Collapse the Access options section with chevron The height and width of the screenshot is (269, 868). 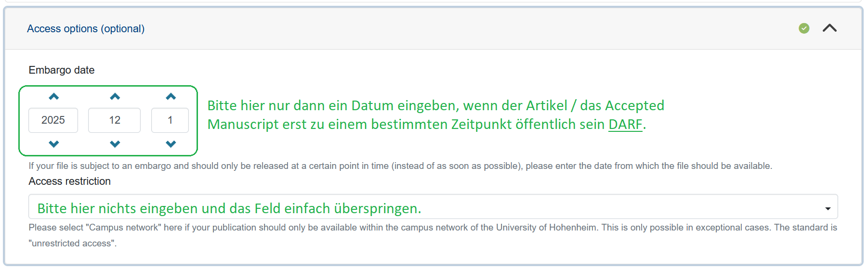[x=829, y=28]
